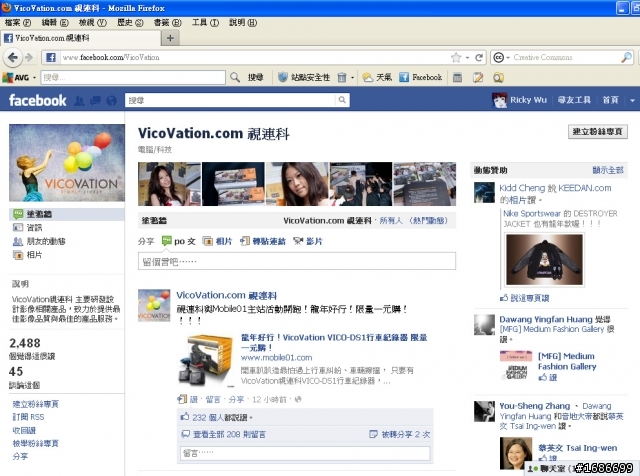Click the AVG trash can icon
Image resolution: width=640 pixels, height=476 pixels.
pos(342,77)
